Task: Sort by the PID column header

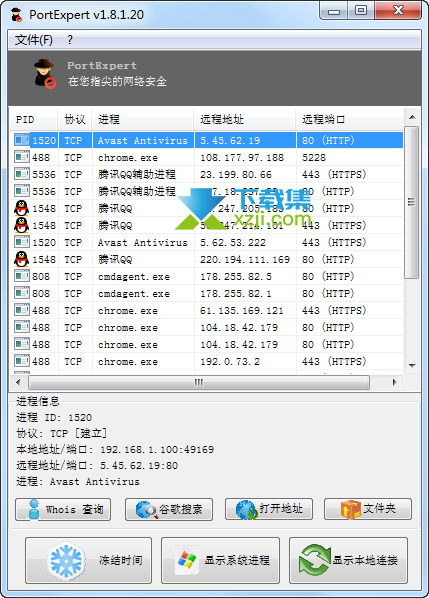Action: (33, 119)
